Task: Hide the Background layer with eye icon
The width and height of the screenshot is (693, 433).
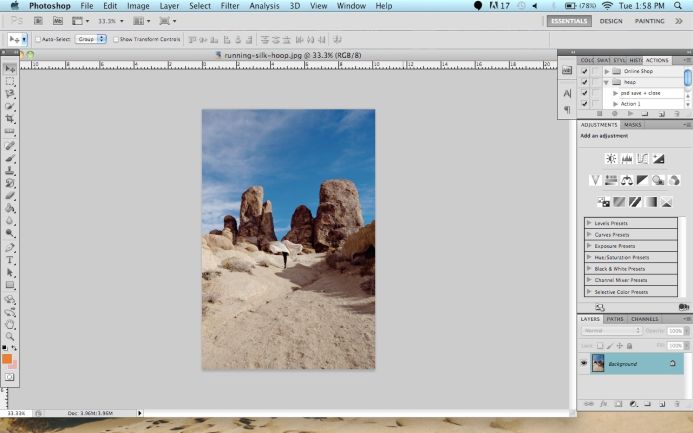Action: pos(583,364)
